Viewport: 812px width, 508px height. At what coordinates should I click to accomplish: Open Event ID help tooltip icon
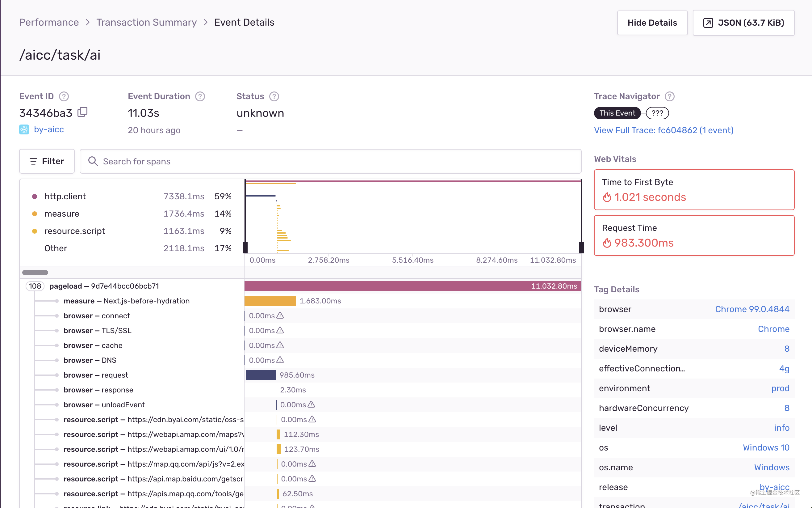[64, 96]
